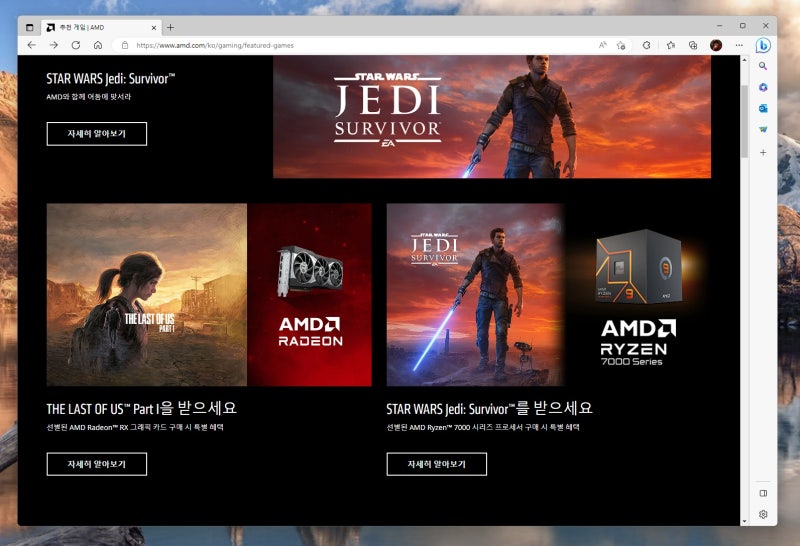Reload the AMD page
Screen dimensions: 800x546
(x=76, y=45)
